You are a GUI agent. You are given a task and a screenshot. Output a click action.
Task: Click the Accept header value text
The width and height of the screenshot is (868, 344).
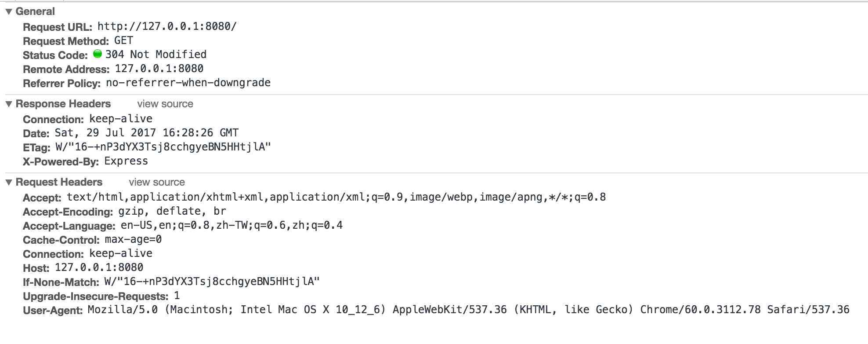336,197
